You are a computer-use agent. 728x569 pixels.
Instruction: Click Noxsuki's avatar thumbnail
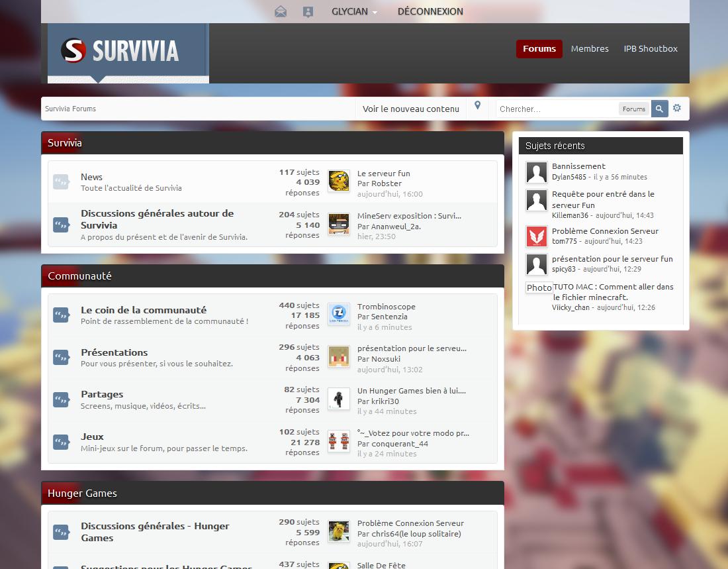[339, 356]
